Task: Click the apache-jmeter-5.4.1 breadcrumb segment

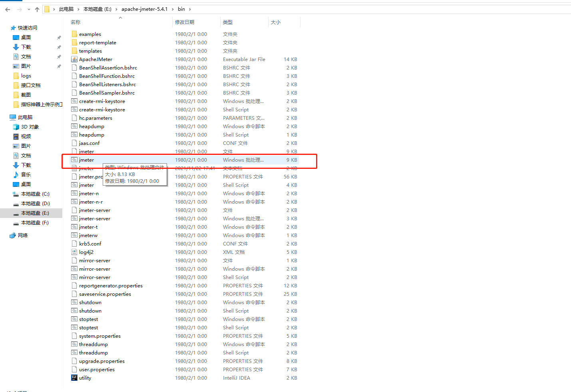Action: pyautogui.click(x=145, y=9)
